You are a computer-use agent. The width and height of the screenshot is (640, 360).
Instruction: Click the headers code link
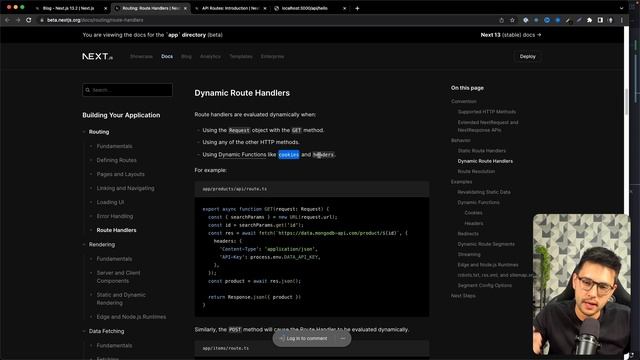(323, 155)
